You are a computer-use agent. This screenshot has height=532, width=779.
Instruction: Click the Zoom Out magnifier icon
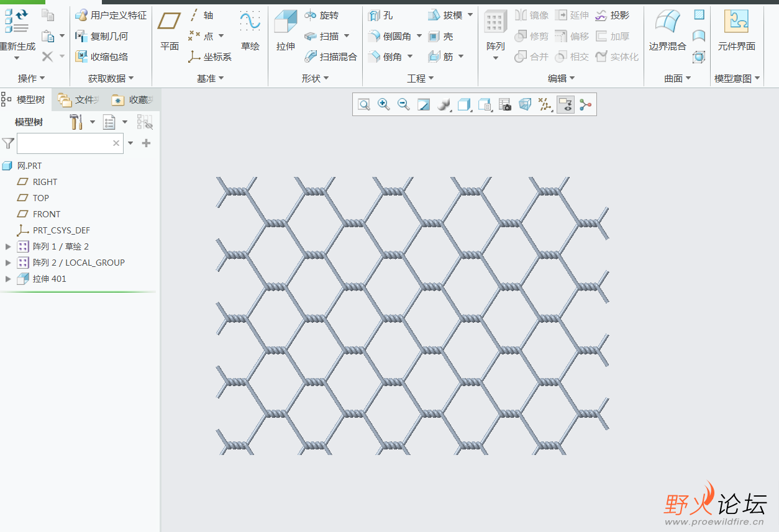pos(404,105)
